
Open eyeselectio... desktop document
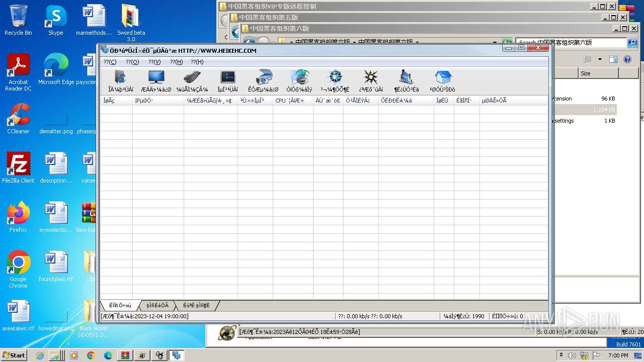tap(56, 217)
